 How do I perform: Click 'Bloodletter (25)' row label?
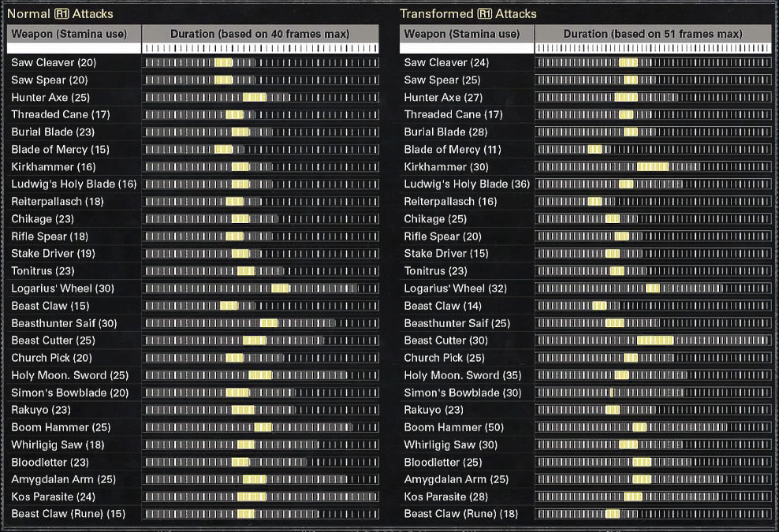point(443,463)
